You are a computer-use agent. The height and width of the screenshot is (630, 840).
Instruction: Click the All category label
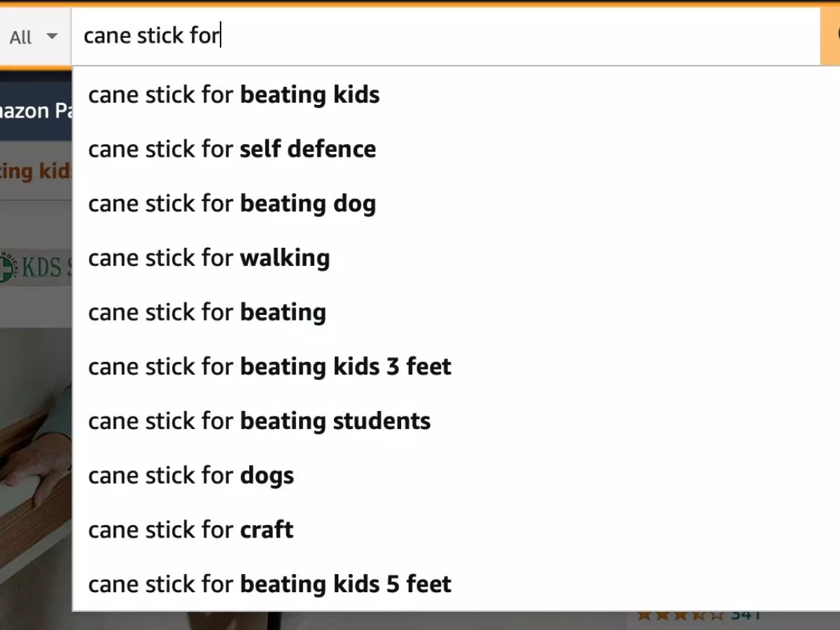(21, 36)
